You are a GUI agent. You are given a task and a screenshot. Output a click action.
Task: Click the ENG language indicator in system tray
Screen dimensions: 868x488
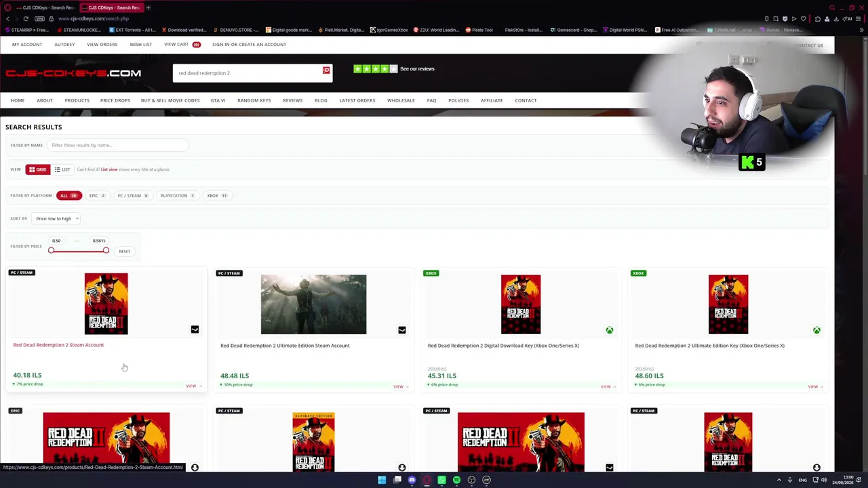tap(803, 480)
